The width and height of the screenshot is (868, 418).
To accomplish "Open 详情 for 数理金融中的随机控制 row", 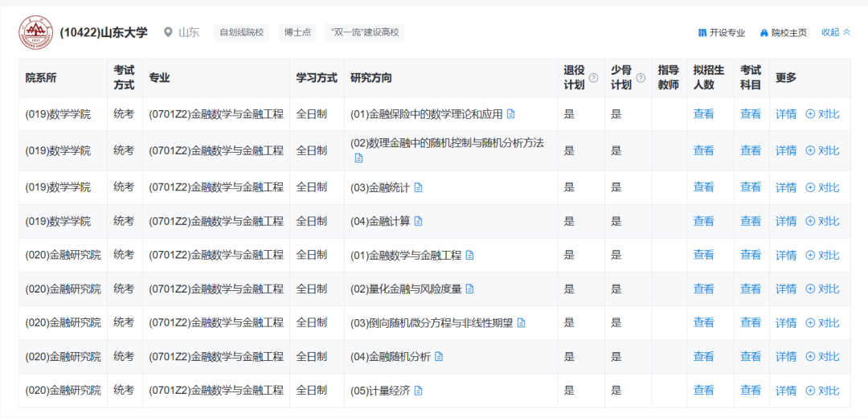I will click(786, 150).
